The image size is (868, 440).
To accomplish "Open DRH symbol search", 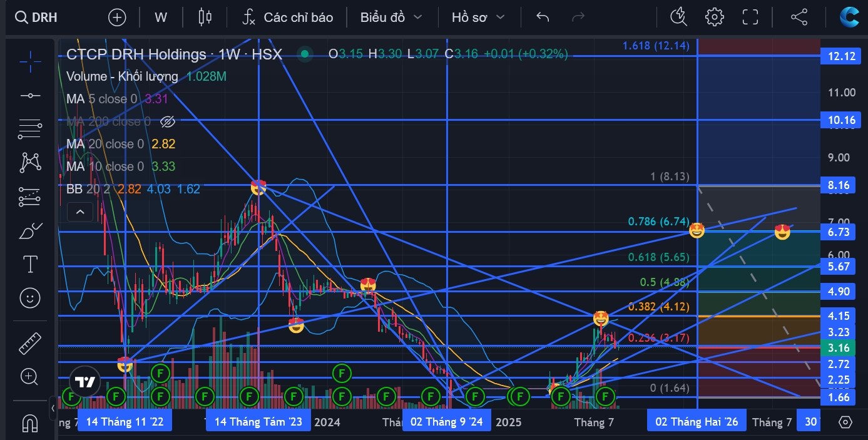I will (36, 18).
